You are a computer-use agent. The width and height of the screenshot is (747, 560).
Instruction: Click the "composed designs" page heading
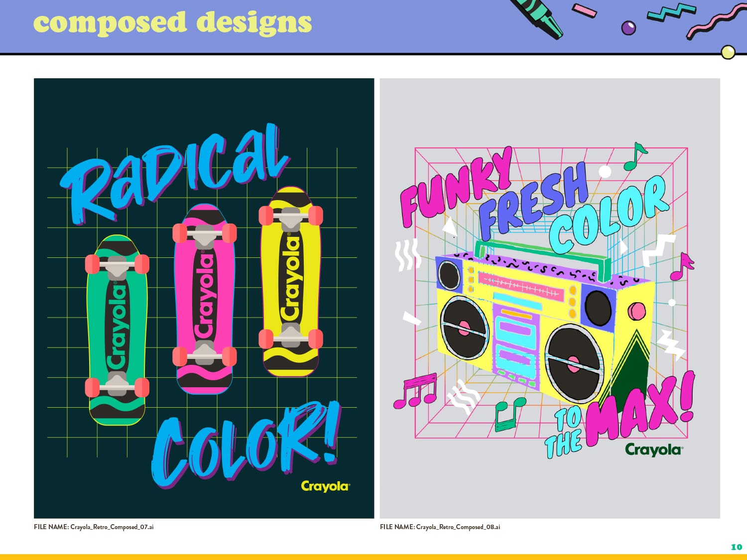coord(172,23)
